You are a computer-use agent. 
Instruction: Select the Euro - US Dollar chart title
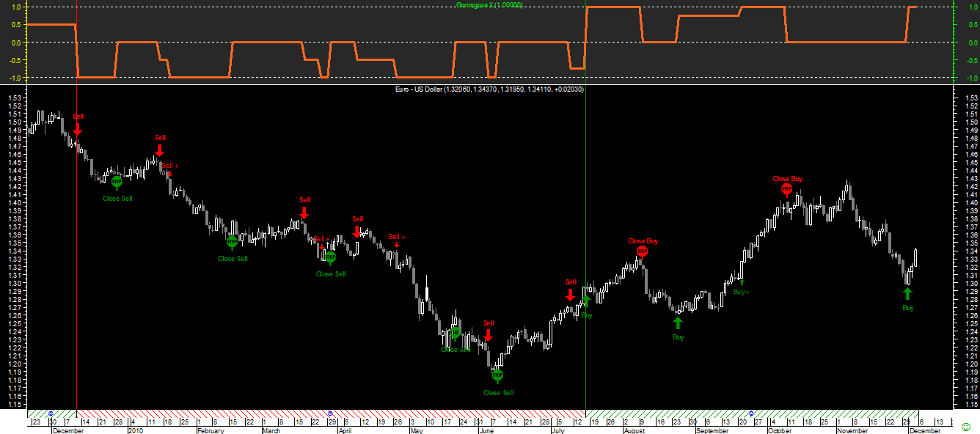point(489,89)
